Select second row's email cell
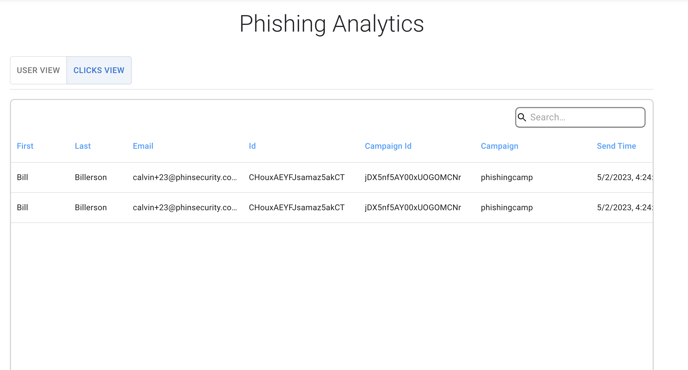 (x=185, y=208)
